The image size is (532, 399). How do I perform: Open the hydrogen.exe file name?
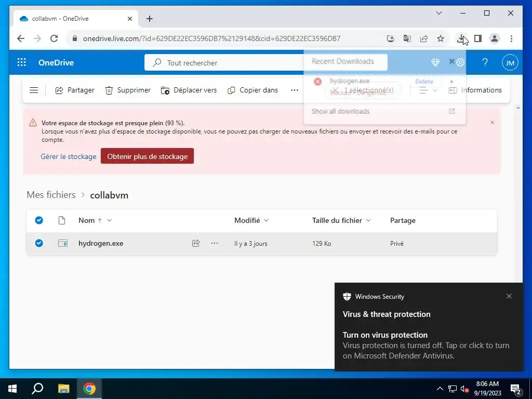point(101,243)
